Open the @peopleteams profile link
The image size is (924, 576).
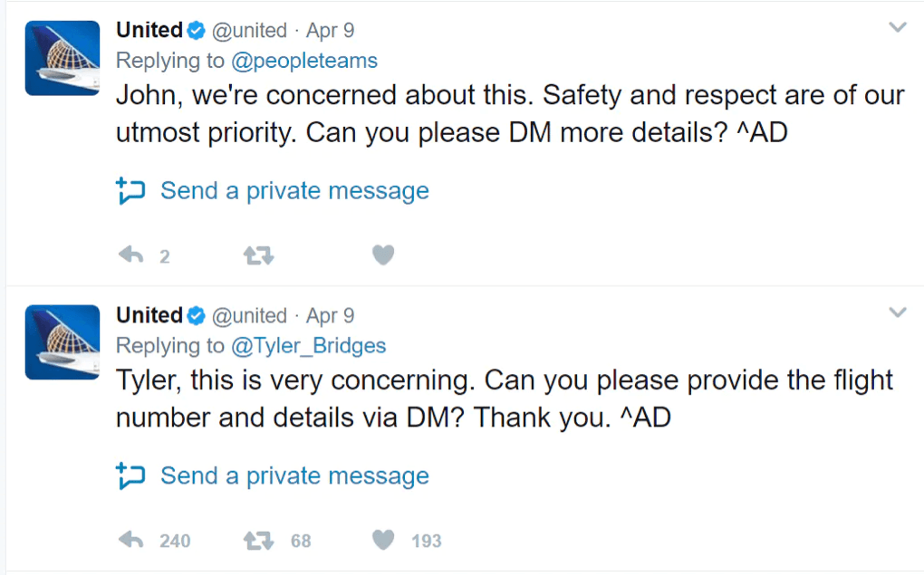point(303,61)
